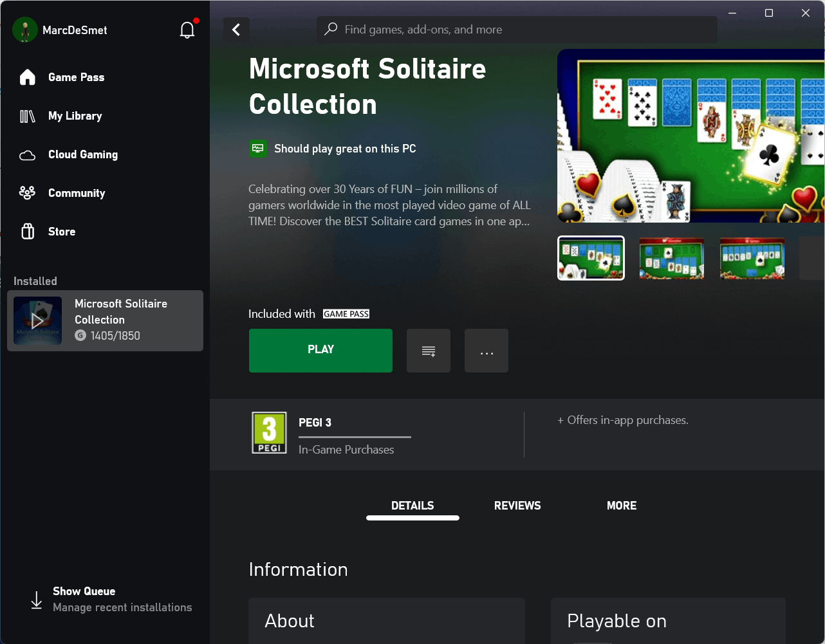Maximize the Xbox app window
The width and height of the screenshot is (825, 644).
coord(768,13)
